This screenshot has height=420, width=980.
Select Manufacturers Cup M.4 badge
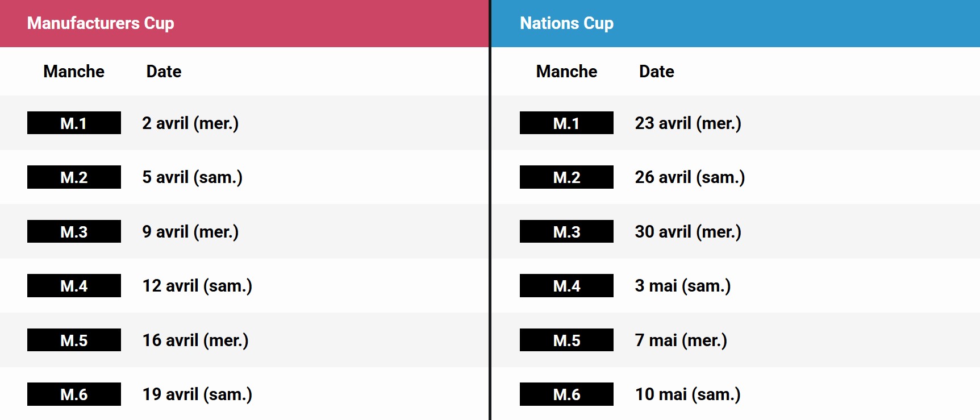(x=74, y=285)
